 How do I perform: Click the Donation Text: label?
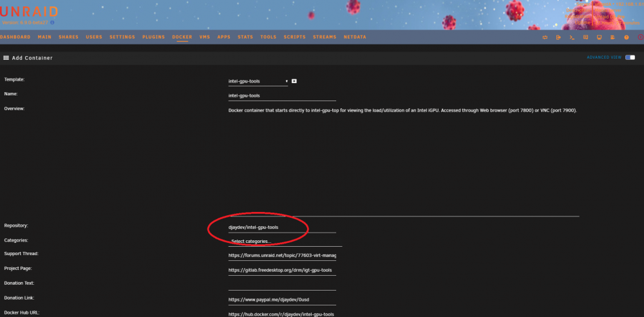(x=19, y=283)
